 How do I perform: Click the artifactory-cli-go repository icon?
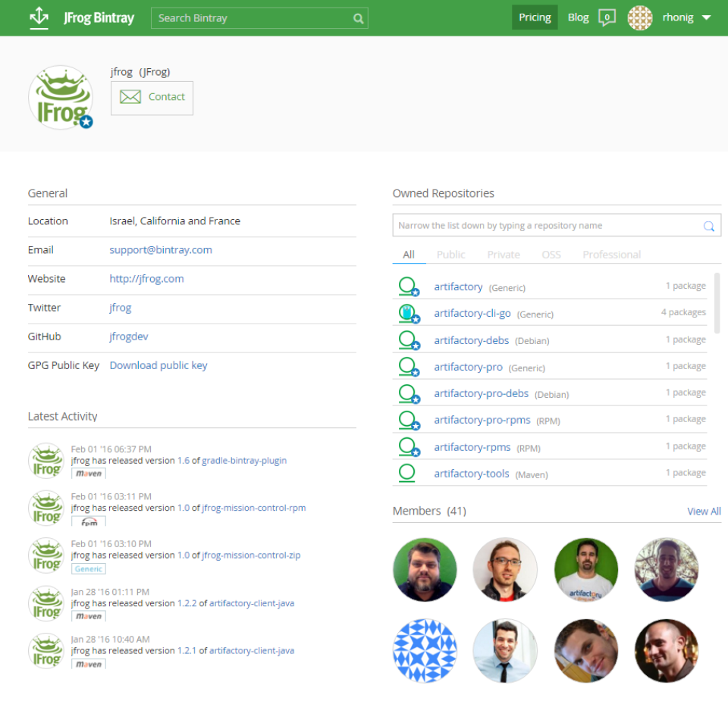pyautogui.click(x=409, y=313)
